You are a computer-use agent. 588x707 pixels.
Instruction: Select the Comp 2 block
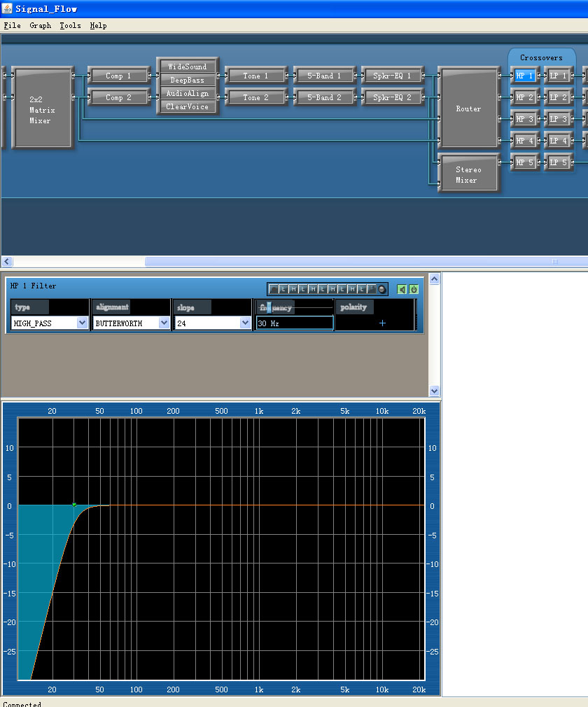(x=118, y=97)
